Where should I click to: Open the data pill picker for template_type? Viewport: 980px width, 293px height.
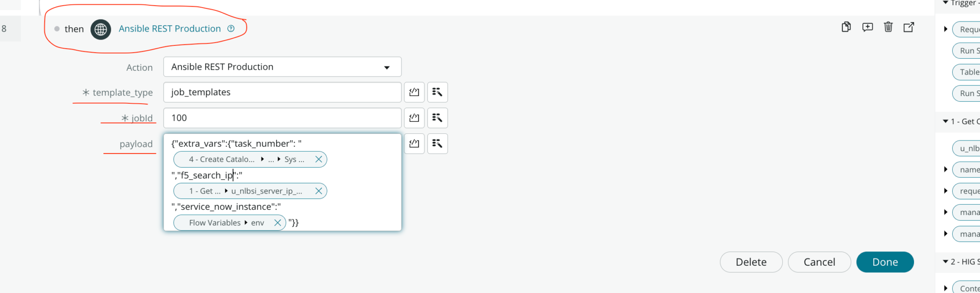pyautogui.click(x=437, y=92)
